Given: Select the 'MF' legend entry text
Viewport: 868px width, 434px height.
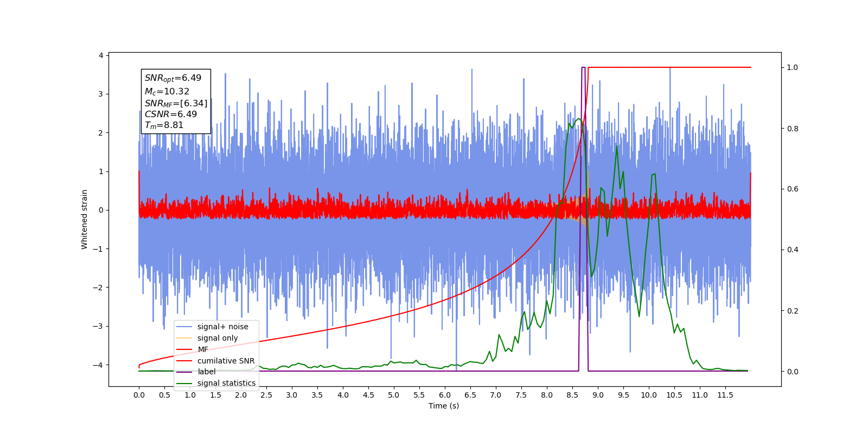Looking at the screenshot, I should [203, 349].
